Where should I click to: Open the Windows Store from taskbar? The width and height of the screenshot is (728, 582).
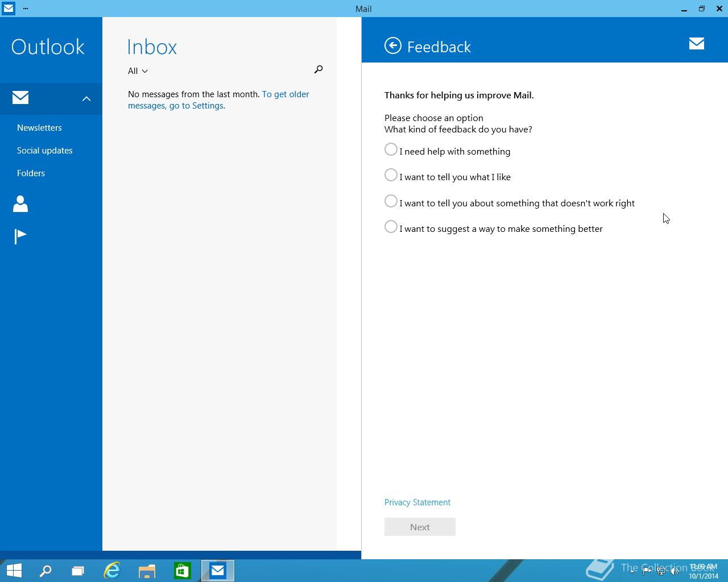(x=182, y=571)
